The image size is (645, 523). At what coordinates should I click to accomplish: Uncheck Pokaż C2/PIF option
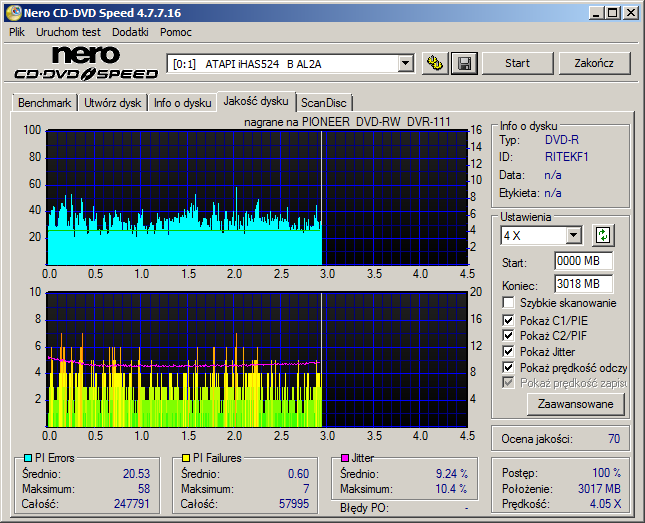point(508,335)
